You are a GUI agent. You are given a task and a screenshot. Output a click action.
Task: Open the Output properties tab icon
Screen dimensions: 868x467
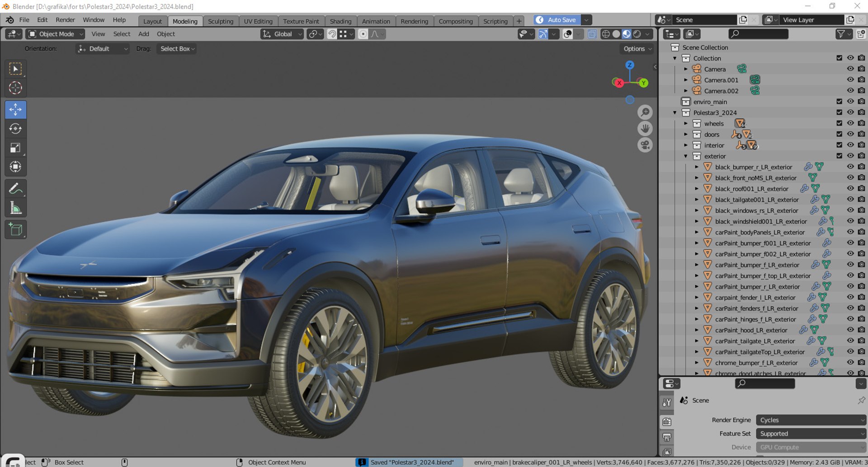pyautogui.click(x=667, y=437)
